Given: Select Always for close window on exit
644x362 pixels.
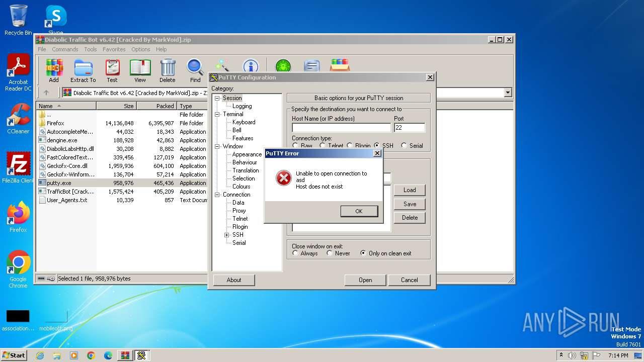Looking at the screenshot, I should (295, 253).
